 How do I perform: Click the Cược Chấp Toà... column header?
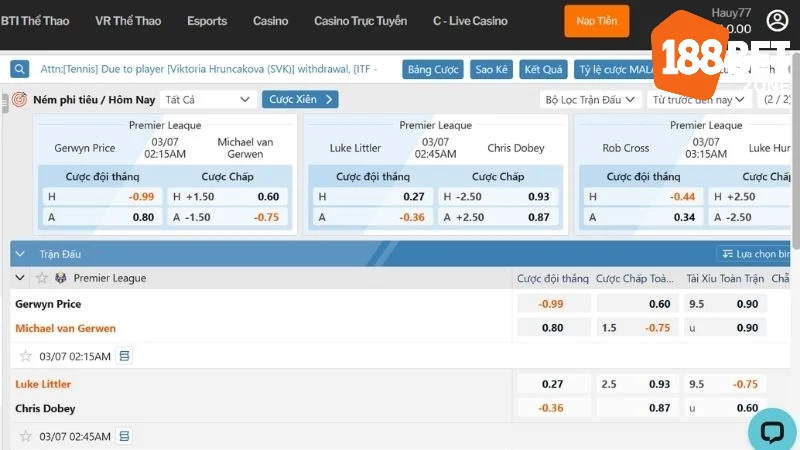click(635, 279)
